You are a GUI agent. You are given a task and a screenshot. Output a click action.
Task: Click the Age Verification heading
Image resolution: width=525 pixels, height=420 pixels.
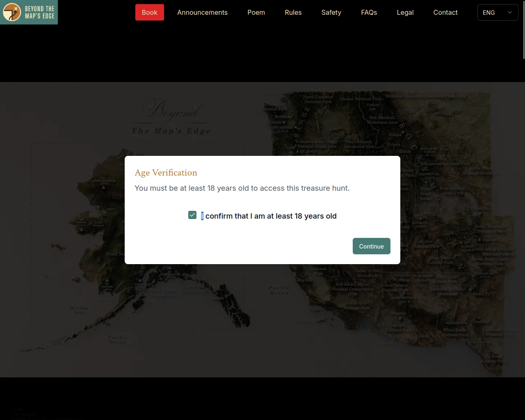[x=166, y=173]
